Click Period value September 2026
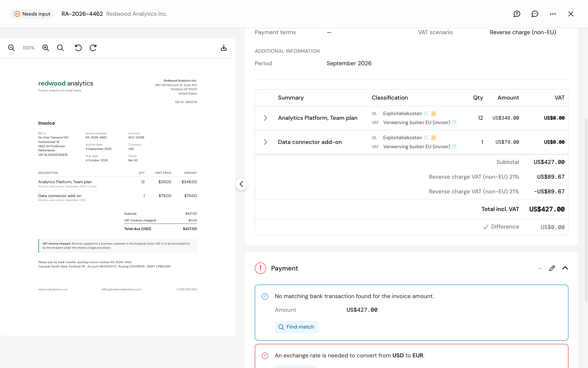The width and height of the screenshot is (588, 368). [x=349, y=63]
